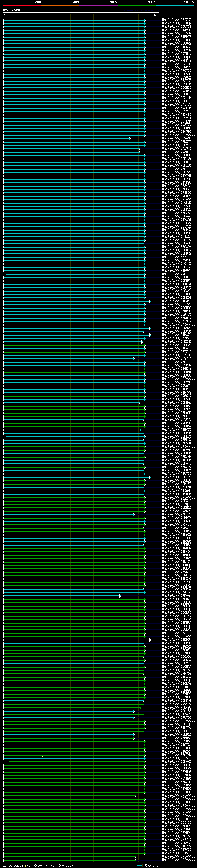Image resolution: width=197 pixels, height=868 pixels.
Task: Select the white AV397528 query sequence bar
Action: pyautogui.click(x=81, y=13)
